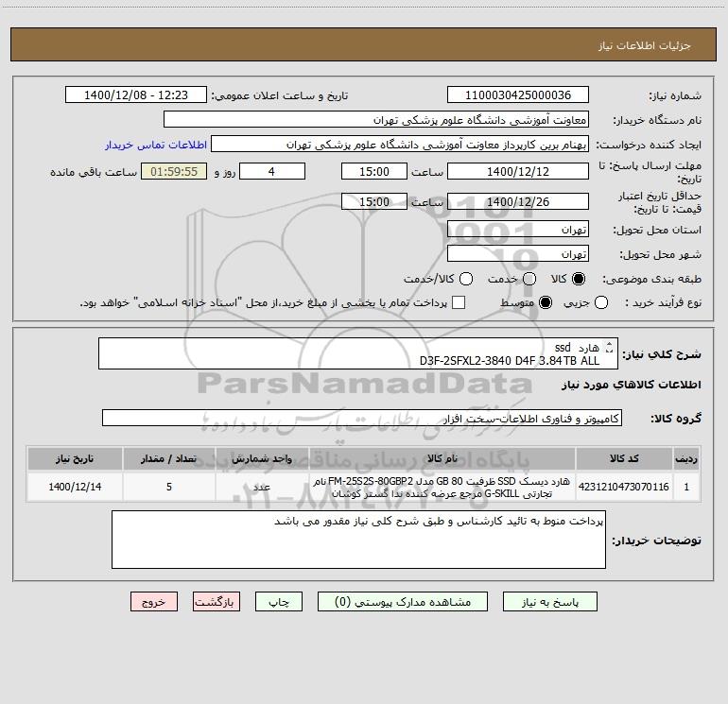Click the بازگشت back button
Viewport: 728px width, 704px height.
click(x=217, y=602)
